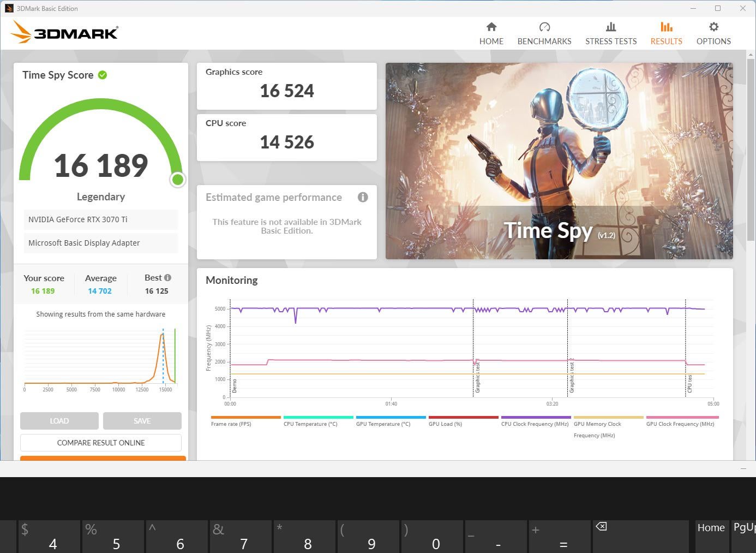Tap the equals key on touch keyboard
756x553 pixels.
pyautogui.click(x=560, y=537)
